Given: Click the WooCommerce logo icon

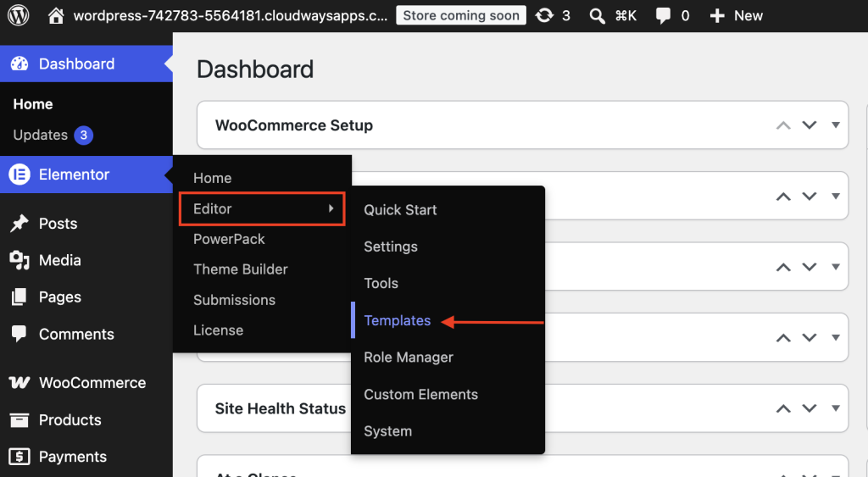Looking at the screenshot, I should 19,382.
